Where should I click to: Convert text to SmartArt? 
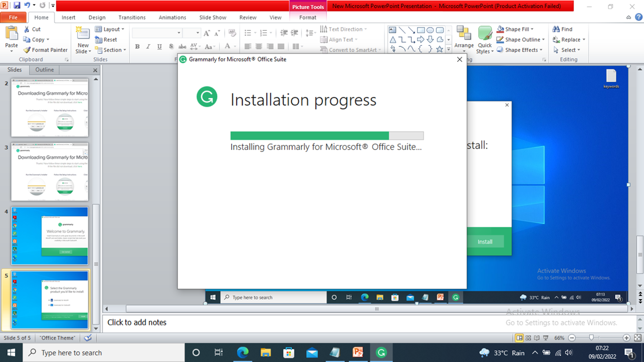pos(350,50)
